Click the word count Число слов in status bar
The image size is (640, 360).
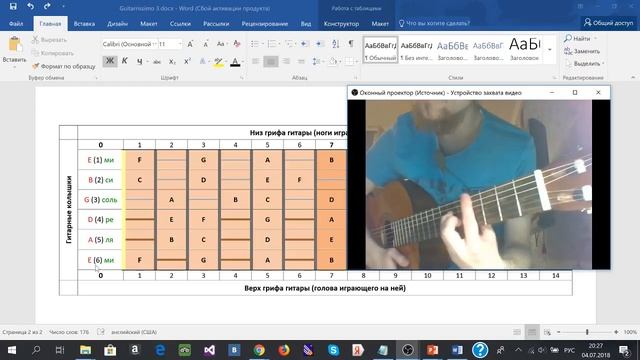pos(69,332)
